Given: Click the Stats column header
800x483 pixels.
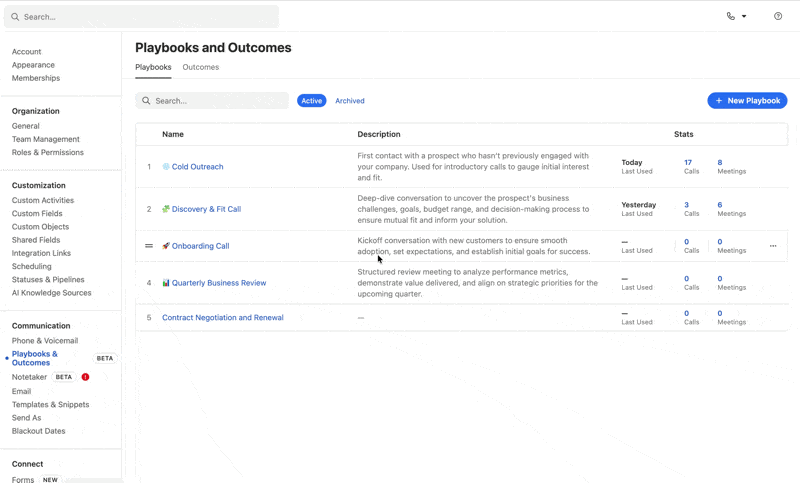Looking at the screenshot, I should point(684,134).
